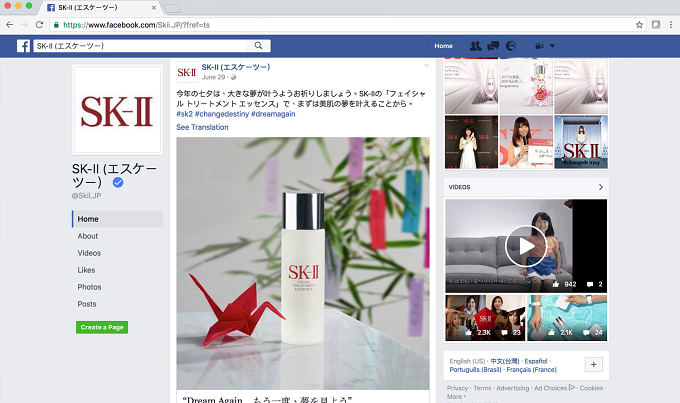Click the plus button for more languages
The width and height of the screenshot is (680, 403).
click(x=593, y=364)
